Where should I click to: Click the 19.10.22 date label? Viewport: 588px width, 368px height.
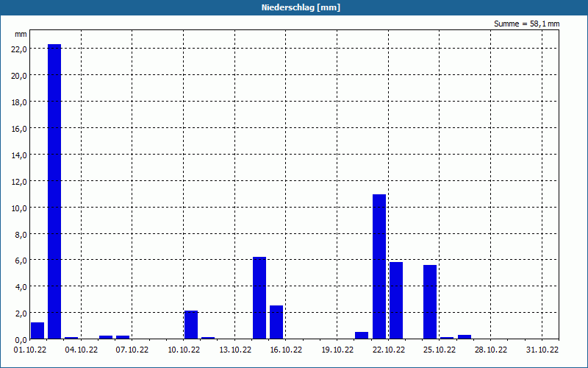click(x=337, y=350)
